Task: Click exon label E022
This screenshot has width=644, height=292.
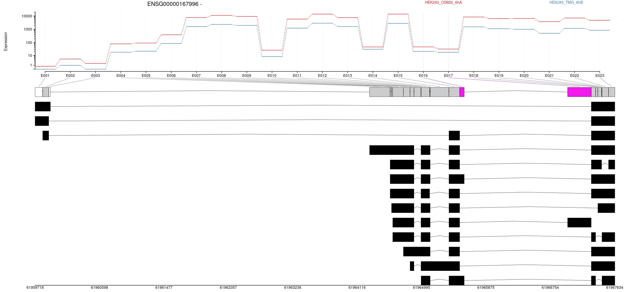Action: tap(575, 76)
